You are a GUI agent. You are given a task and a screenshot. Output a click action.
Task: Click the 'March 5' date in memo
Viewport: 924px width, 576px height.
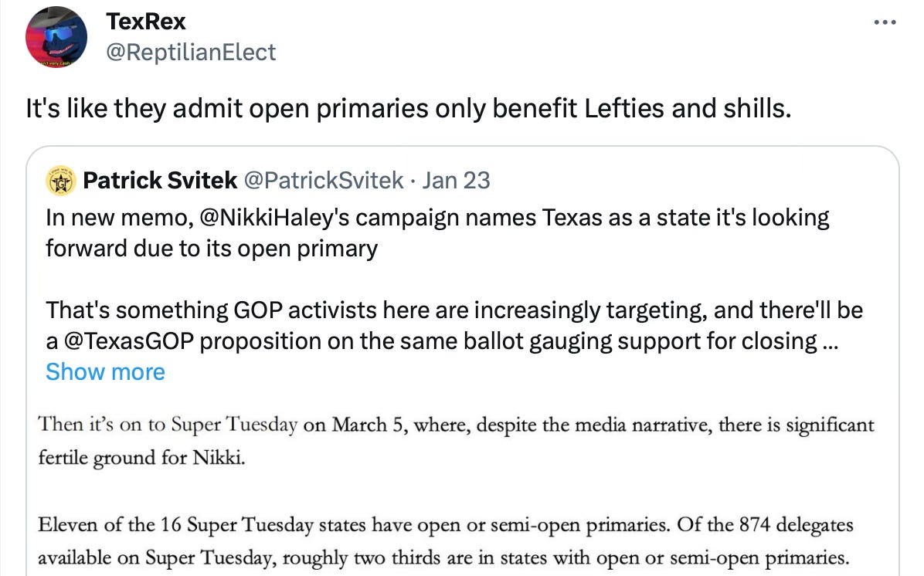coord(369,425)
